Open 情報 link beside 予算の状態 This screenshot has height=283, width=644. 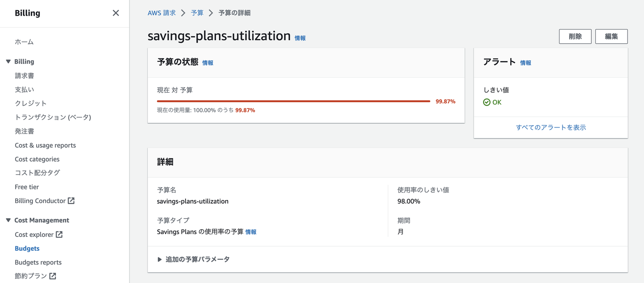point(208,63)
